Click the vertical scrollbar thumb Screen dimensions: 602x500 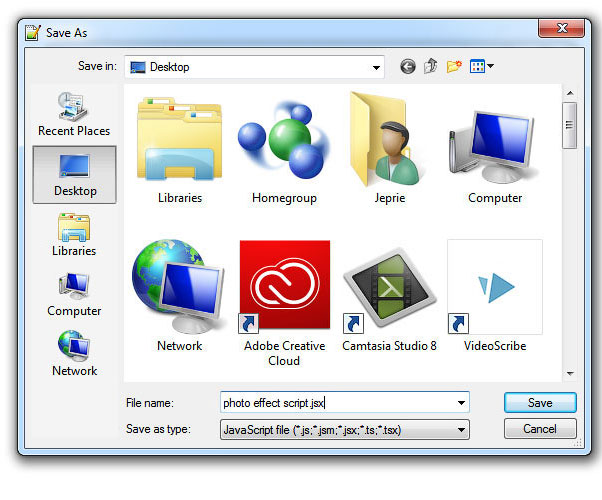tap(569, 125)
